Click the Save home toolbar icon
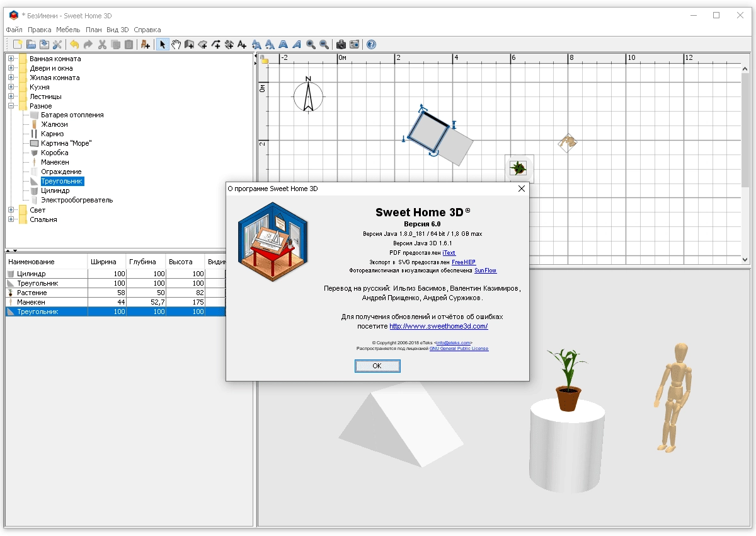Viewport: 756px width, 536px height. tap(44, 44)
